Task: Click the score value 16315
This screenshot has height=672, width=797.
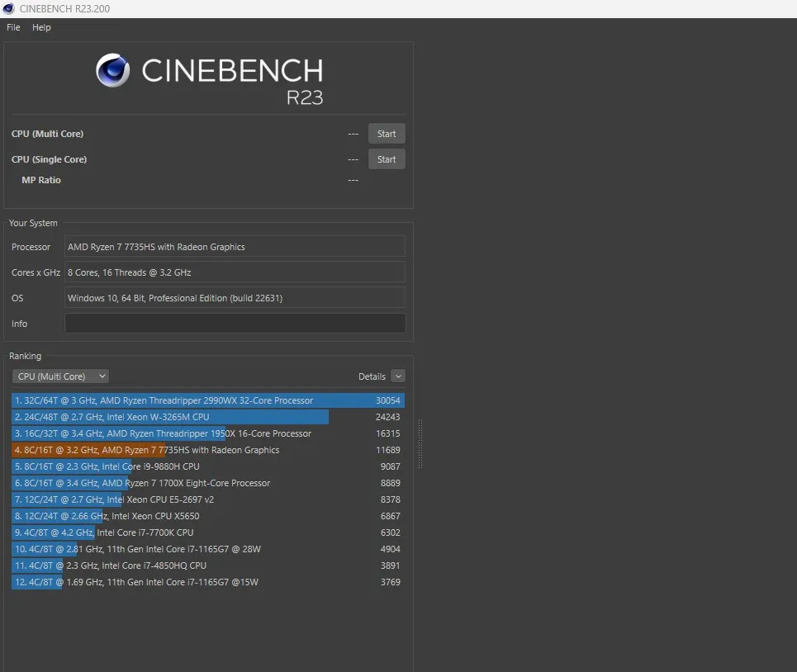Action: 388,433
